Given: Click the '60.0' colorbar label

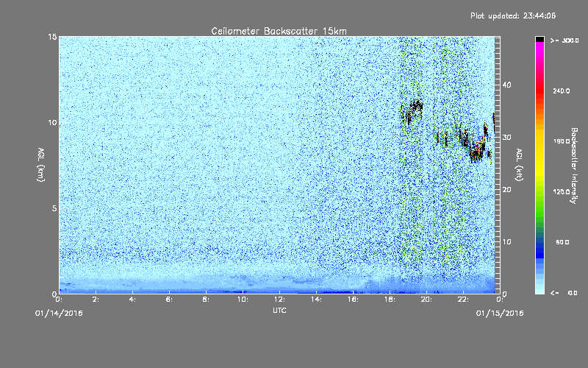Looking at the screenshot, I should [x=562, y=242].
